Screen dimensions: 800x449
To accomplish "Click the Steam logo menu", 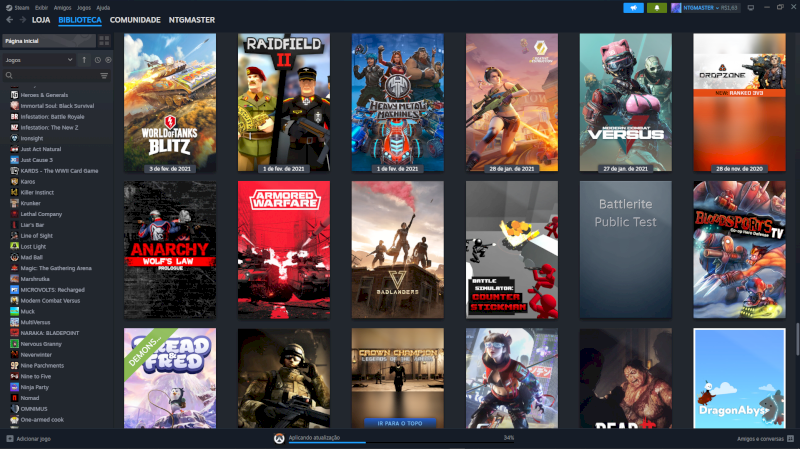I will (x=9, y=8).
